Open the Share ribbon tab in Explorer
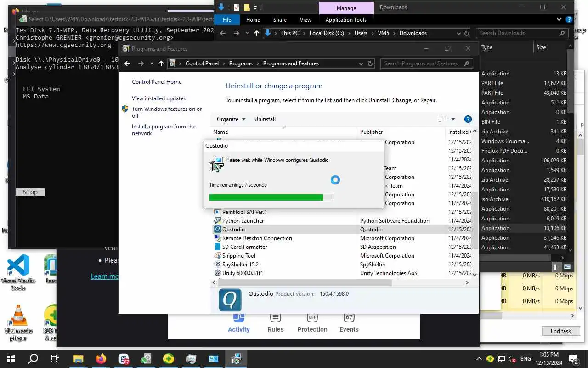588x368 pixels. pos(280,20)
